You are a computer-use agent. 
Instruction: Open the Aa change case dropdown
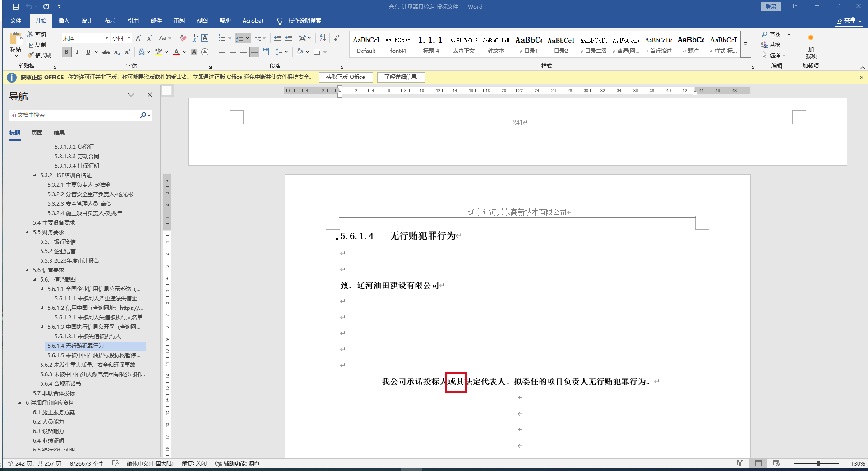pos(165,38)
